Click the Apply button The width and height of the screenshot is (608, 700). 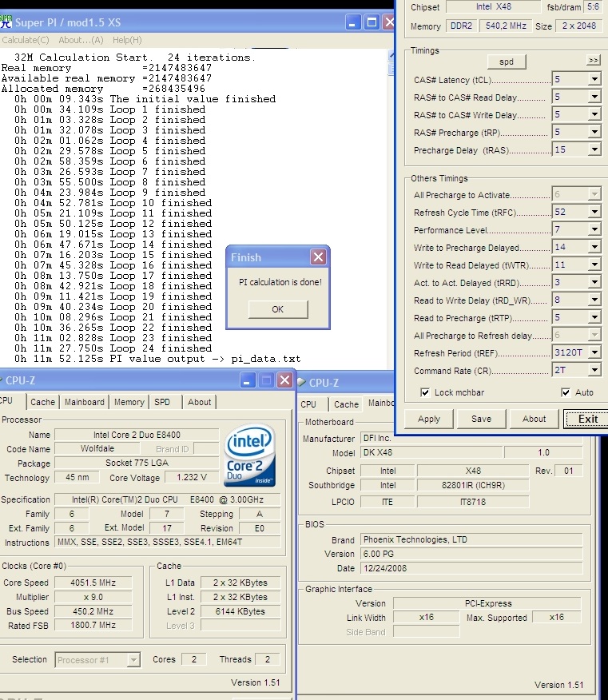coord(429,419)
